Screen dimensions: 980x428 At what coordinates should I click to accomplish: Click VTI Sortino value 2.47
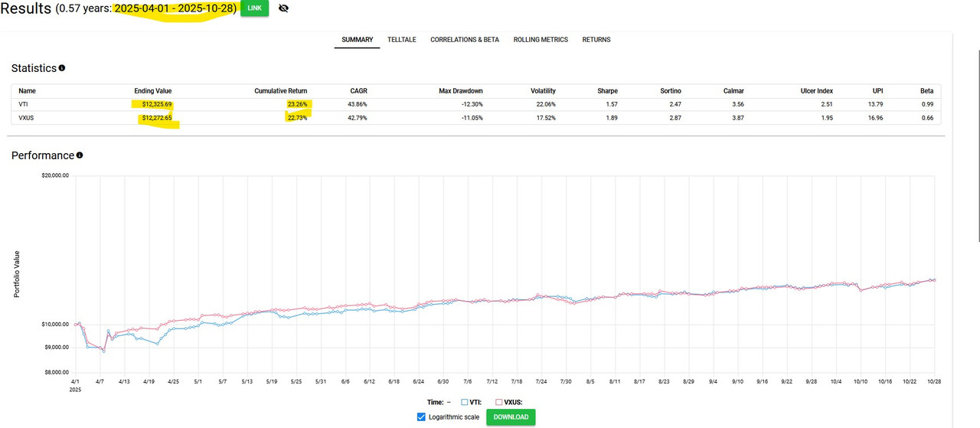(x=675, y=104)
